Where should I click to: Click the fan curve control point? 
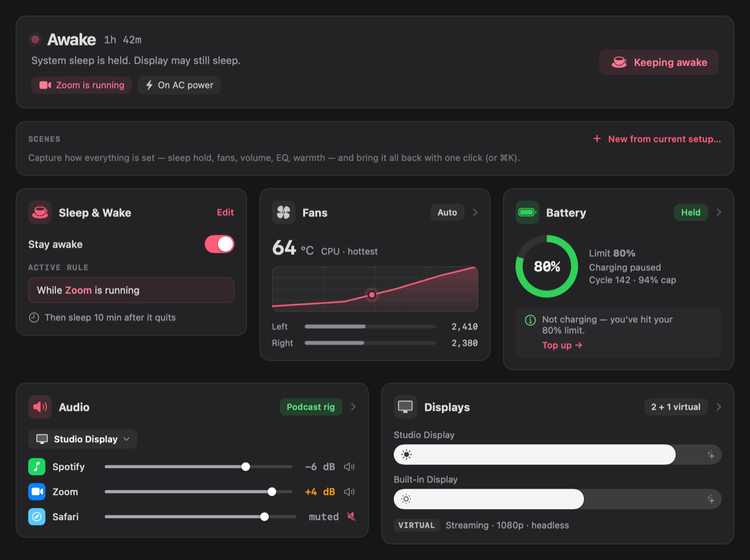tap(372, 295)
